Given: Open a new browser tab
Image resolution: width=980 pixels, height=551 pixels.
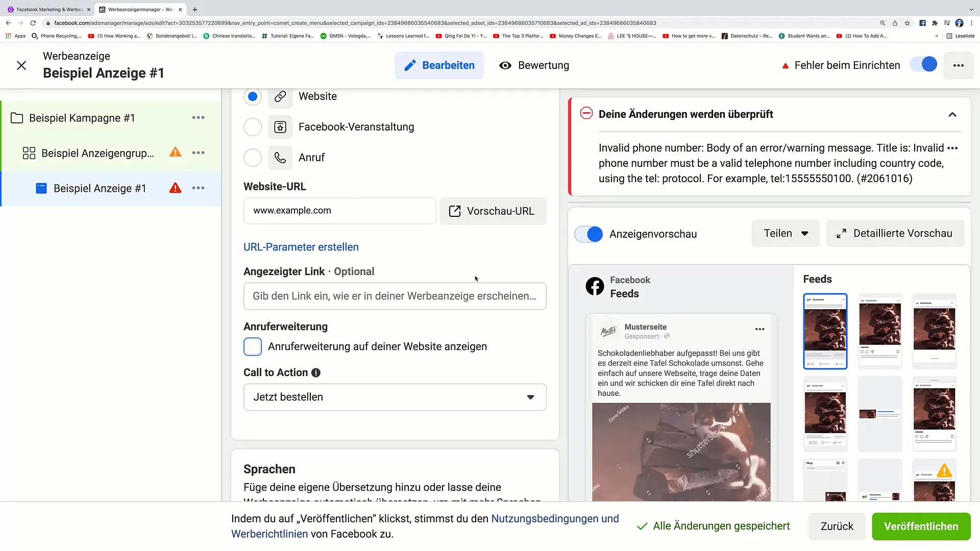Looking at the screenshot, I should point(194,9).
